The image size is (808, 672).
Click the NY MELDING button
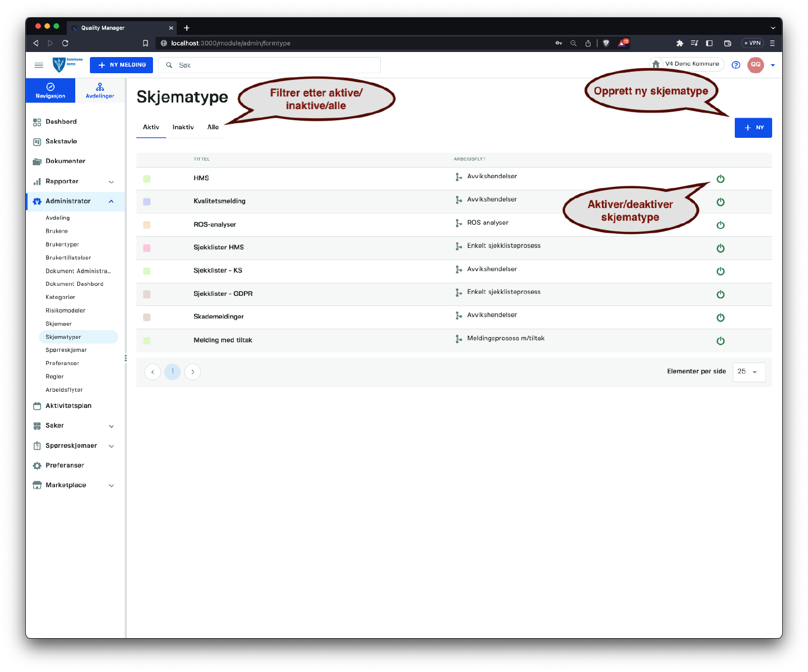[121, 65]
